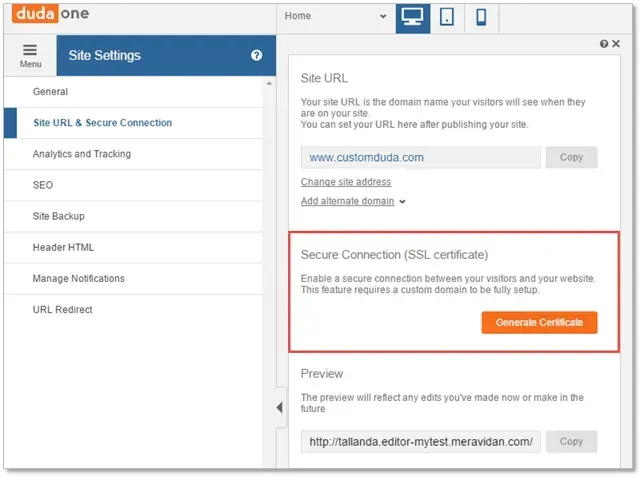Close the settings panel with X

pyautogui.click(x=616, y=43)
